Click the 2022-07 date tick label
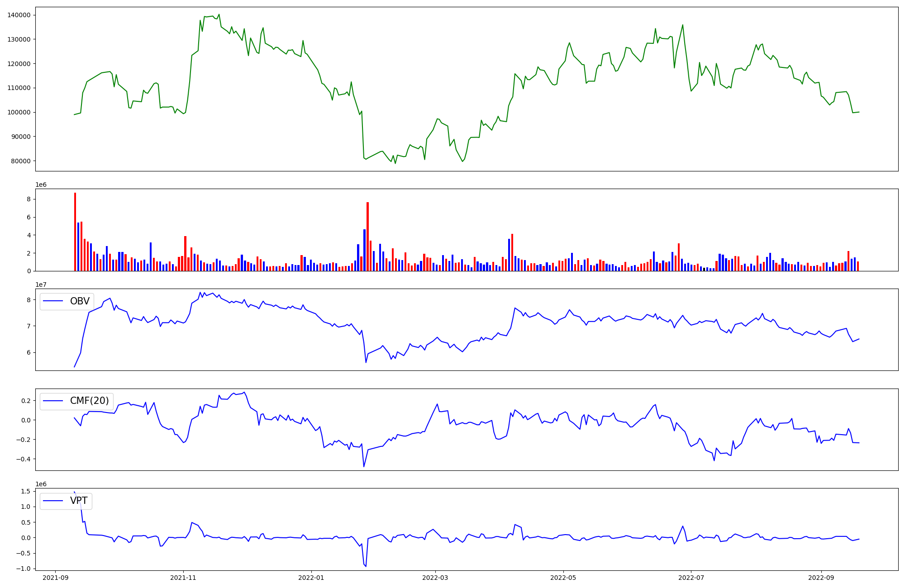Image resolution: width=905 pixels, height=588 pixels. [x=691, y=578]
